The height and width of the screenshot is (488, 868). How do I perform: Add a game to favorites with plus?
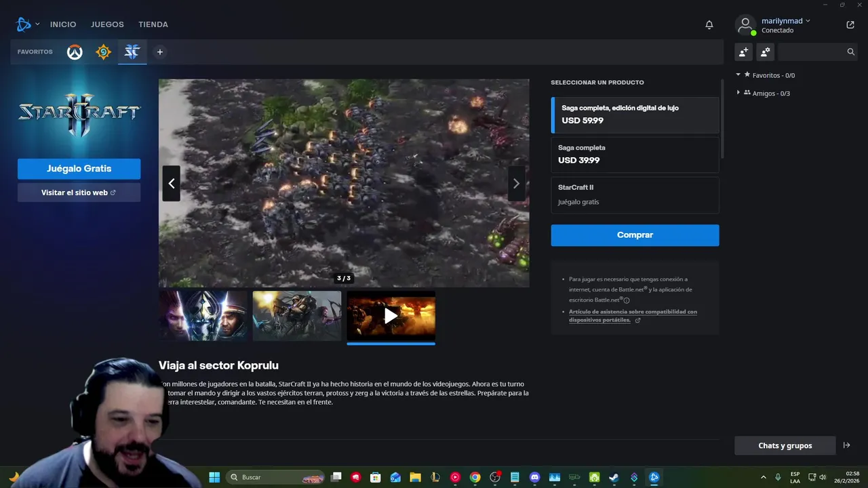[160, 52]
